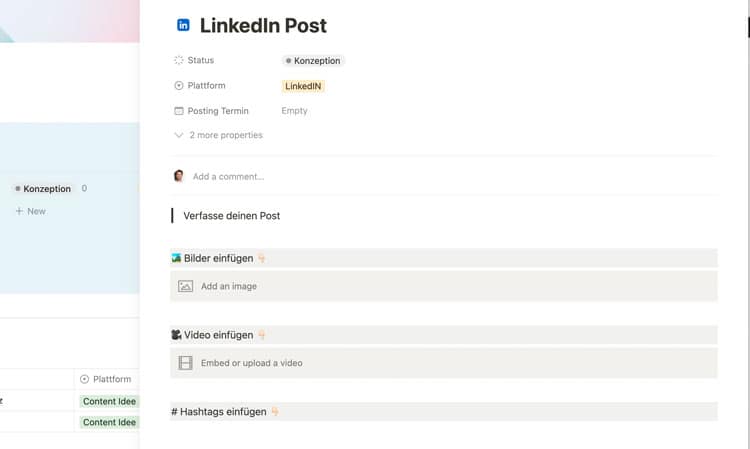The height and width of the screenshot is (449, 750).
Task: Click Add an image block
Action: click(229, 286)
